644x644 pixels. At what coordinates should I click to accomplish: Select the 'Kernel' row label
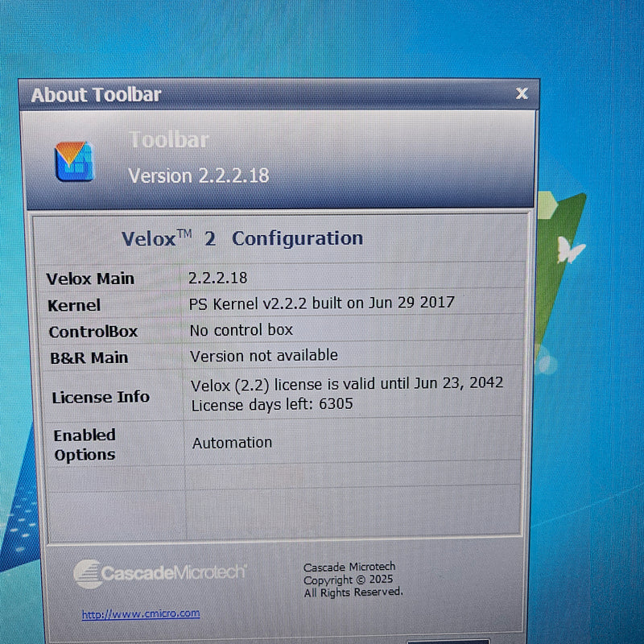(x=74, y=305)
